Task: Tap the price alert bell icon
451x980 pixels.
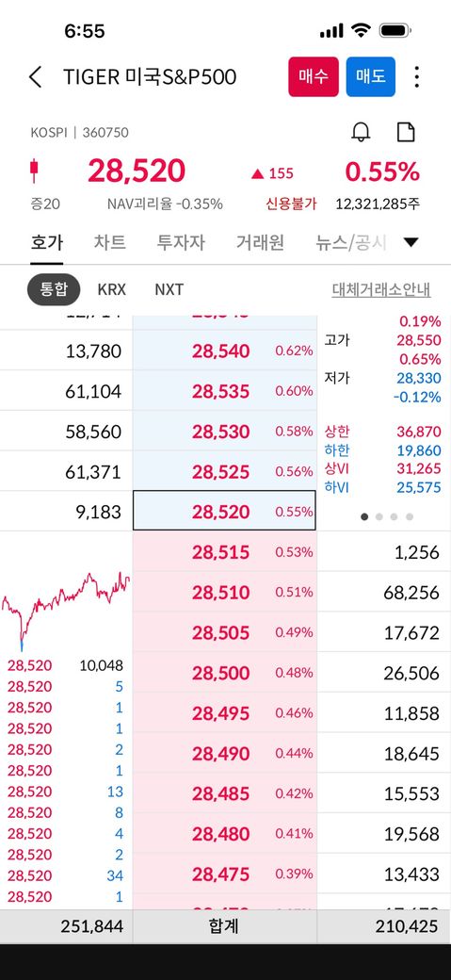Action: 361,132
